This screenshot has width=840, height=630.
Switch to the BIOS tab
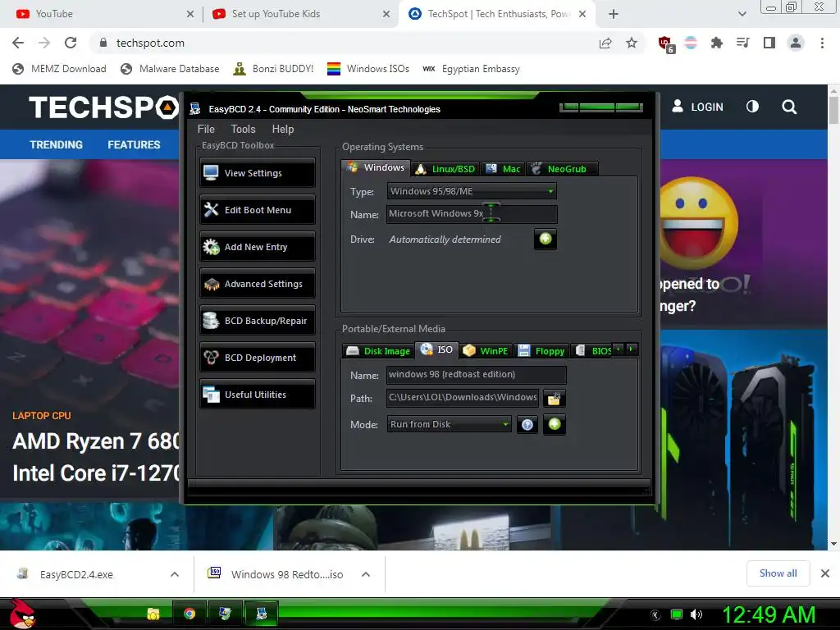coord(592,351)
